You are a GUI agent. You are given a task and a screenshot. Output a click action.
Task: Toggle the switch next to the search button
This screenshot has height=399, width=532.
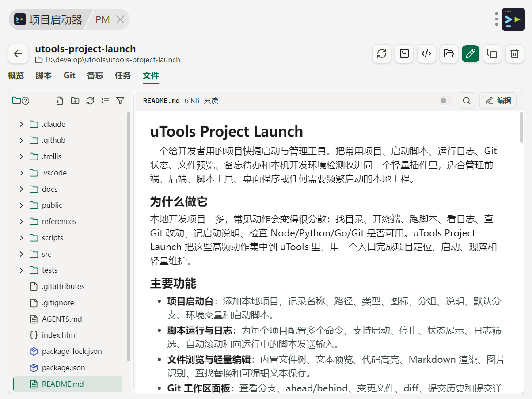pos(446,101)
